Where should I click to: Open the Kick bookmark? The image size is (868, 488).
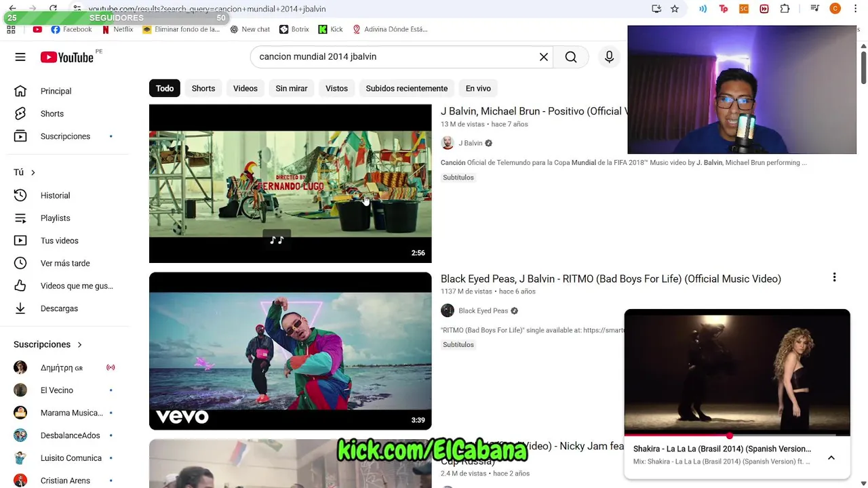click(x=330, y=29)
